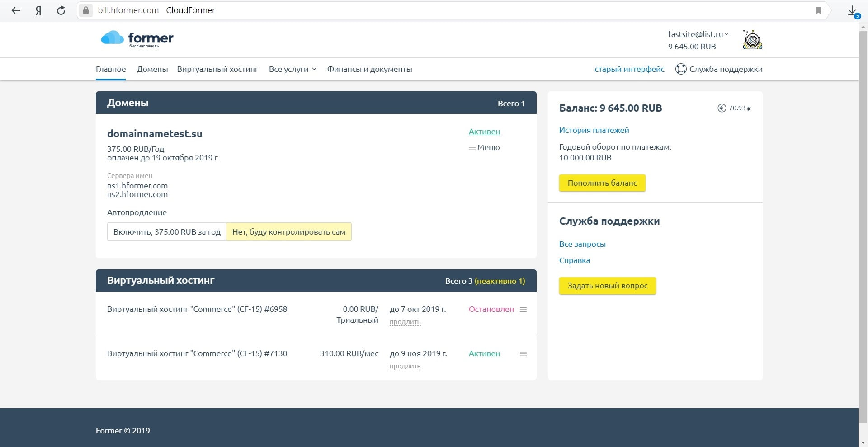Click the bookmark icon in address bar
The width and height of the screenshot is (868, 447).
(818, 11)
